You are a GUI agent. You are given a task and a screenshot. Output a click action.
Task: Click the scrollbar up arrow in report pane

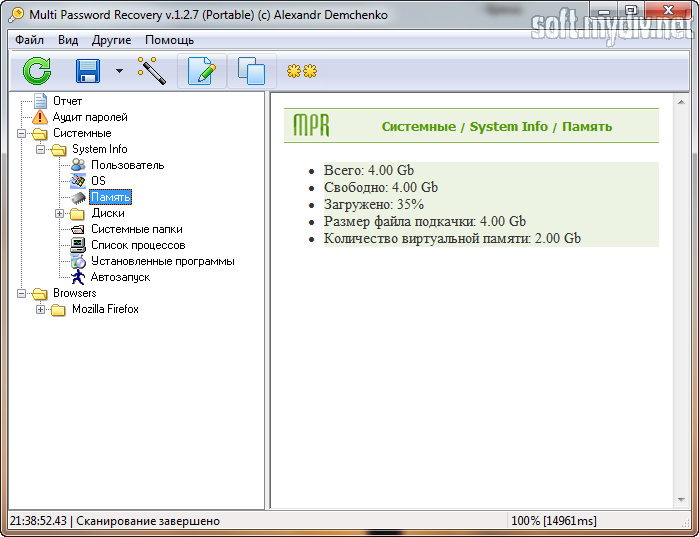click(681, 102)
